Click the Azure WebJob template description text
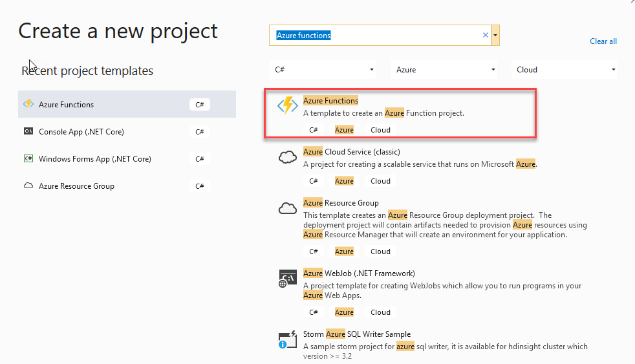 coord(442,290)
